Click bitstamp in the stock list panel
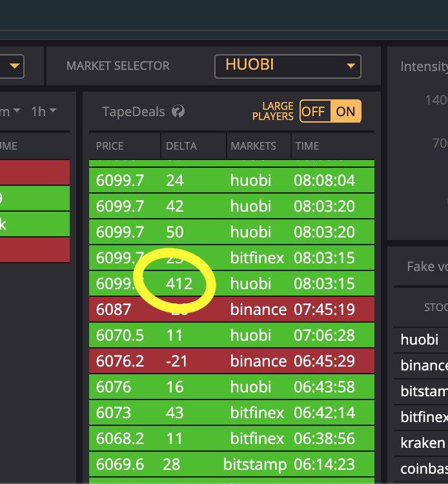 tap(421, 392)
